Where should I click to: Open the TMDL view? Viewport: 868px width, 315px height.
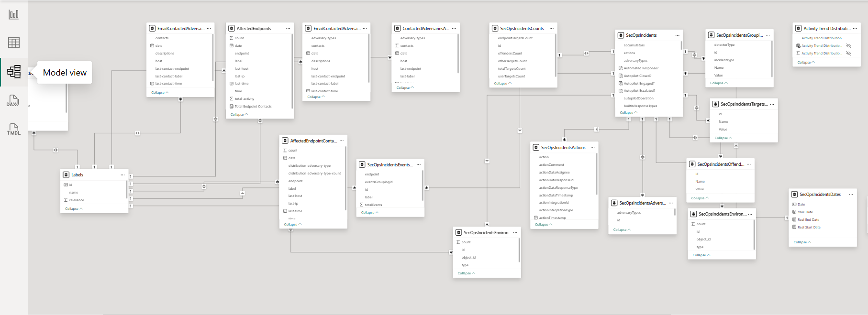(x=13, y=129)
